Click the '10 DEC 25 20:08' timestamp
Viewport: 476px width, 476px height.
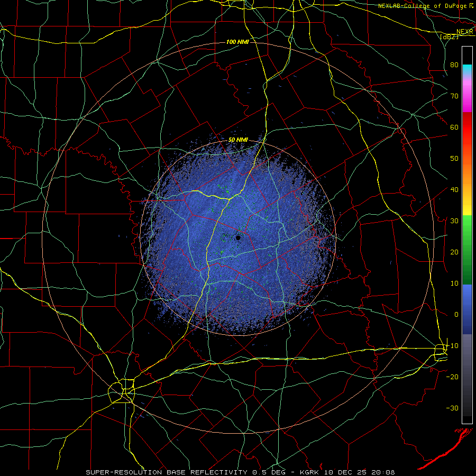pyautogui.click(x=360, y=472)
